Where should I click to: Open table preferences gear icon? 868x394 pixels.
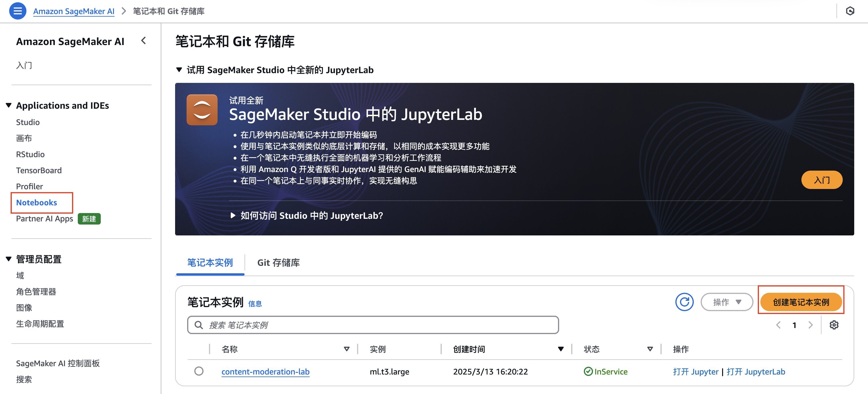click(834, 325)
